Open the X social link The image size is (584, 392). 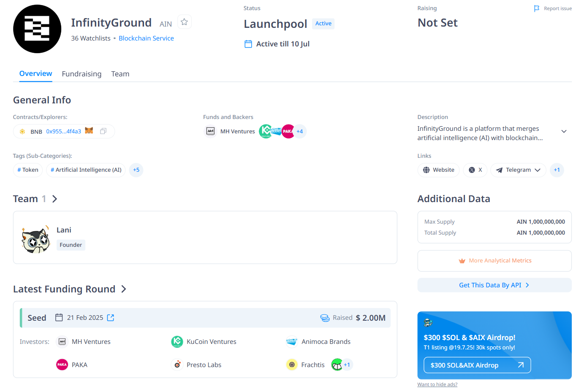[x=475, y=170]
